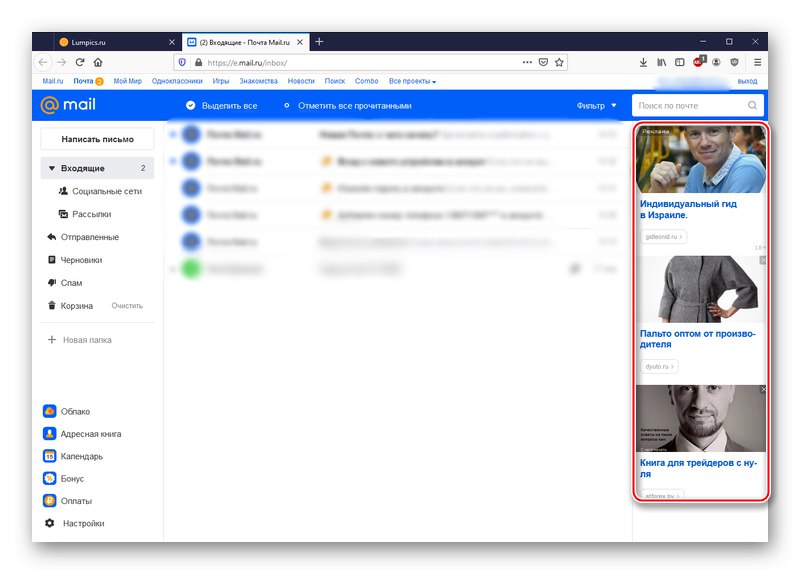Screen dimensions: 800x574
Task: Open the browser home page icon
Action: pyautogui.click(x=98, y=62)
